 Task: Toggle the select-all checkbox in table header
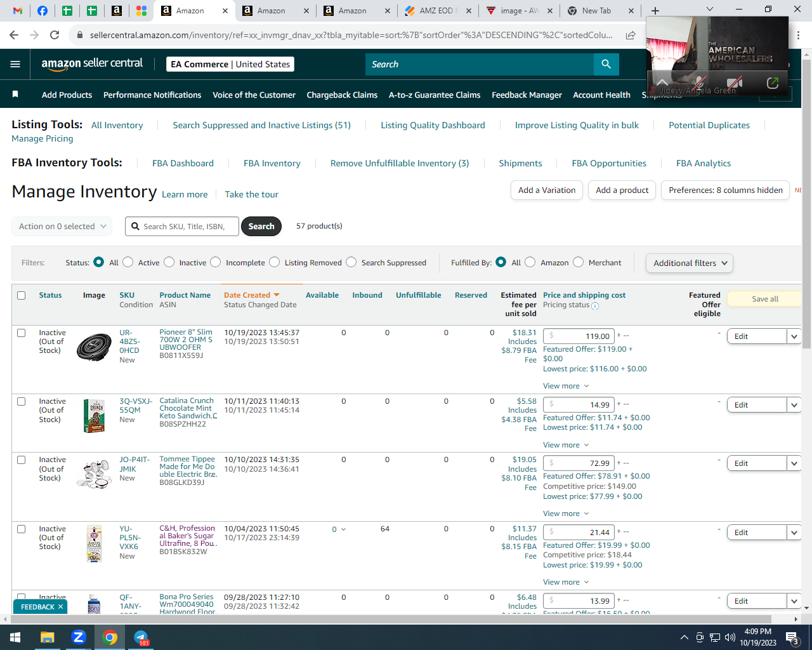22,295
